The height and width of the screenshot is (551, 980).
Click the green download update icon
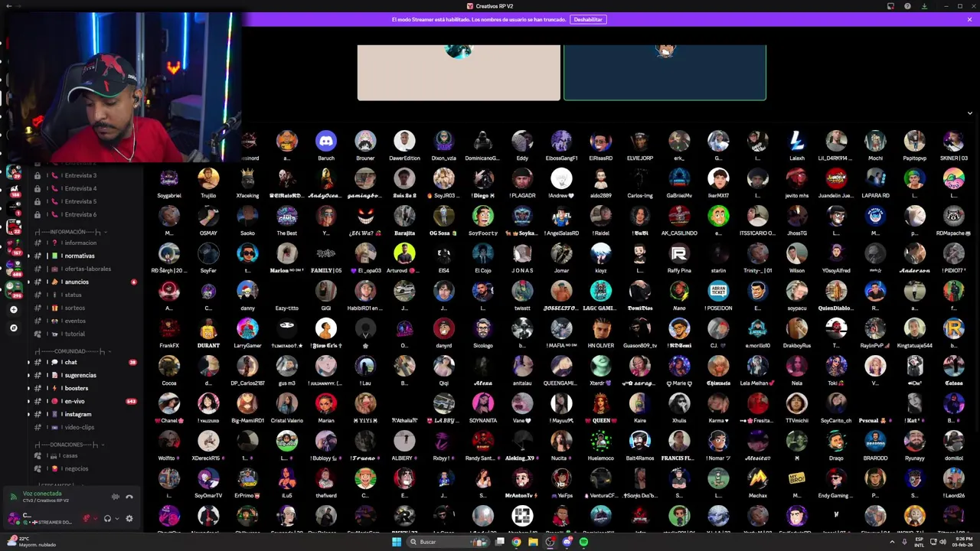point(924,6)
